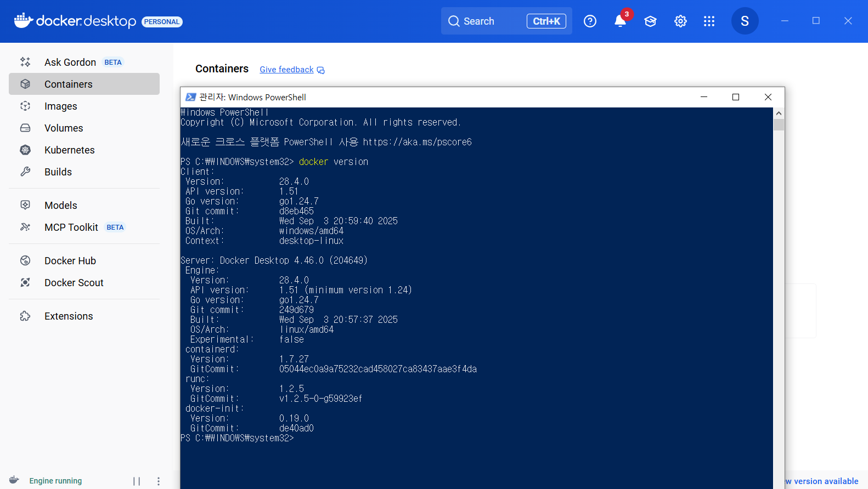Screen dimensions: 868x489
Task: Open the Learning center graduation cap icon
Action: coord(650,21)
